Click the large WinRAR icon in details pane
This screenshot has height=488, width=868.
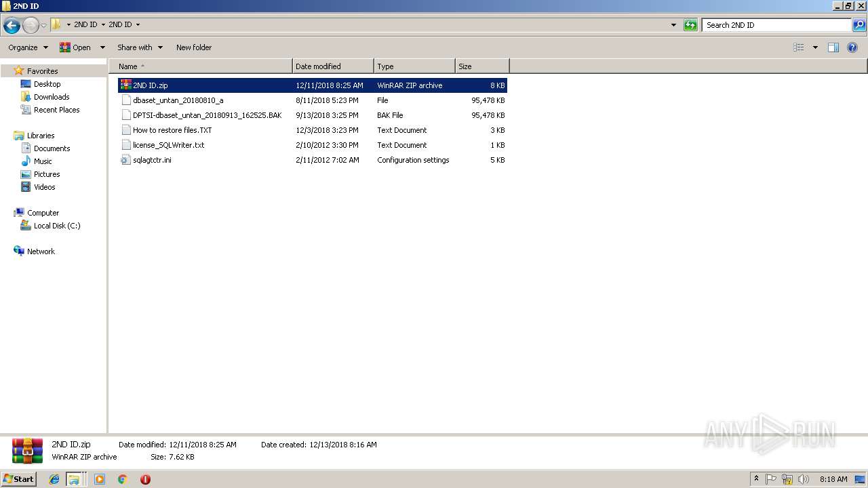[x=27, y=451]
